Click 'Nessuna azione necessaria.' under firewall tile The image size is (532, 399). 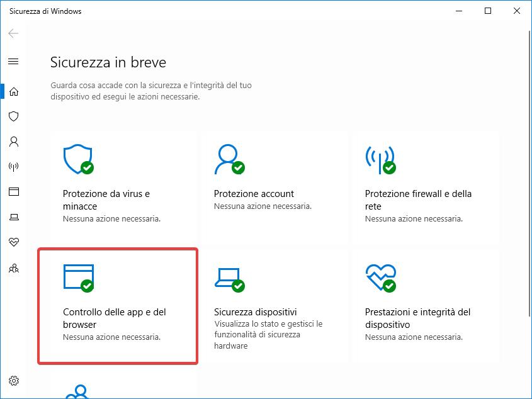[x=414, y=219]
